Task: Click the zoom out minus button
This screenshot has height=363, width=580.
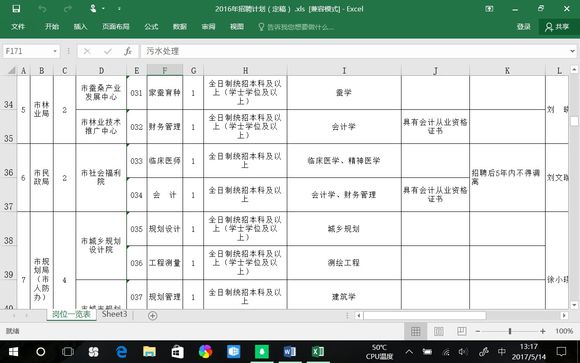Action: tap(478, 332)
